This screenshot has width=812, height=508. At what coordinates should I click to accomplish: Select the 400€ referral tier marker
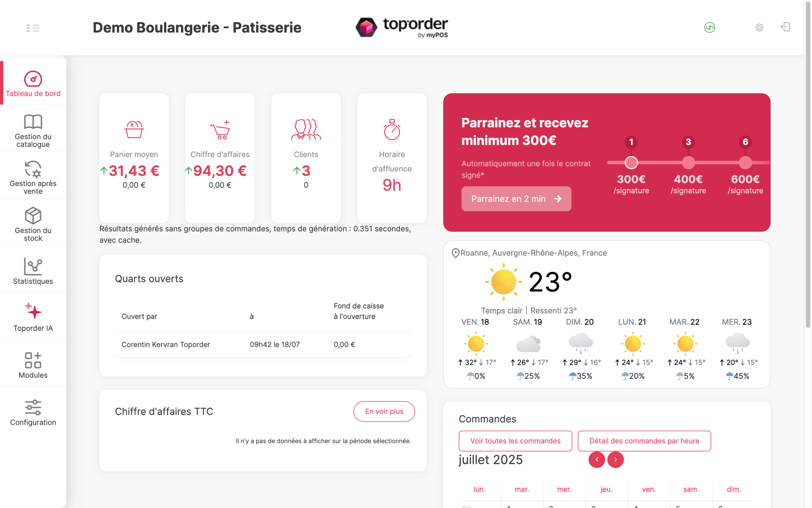coord(688,163)
